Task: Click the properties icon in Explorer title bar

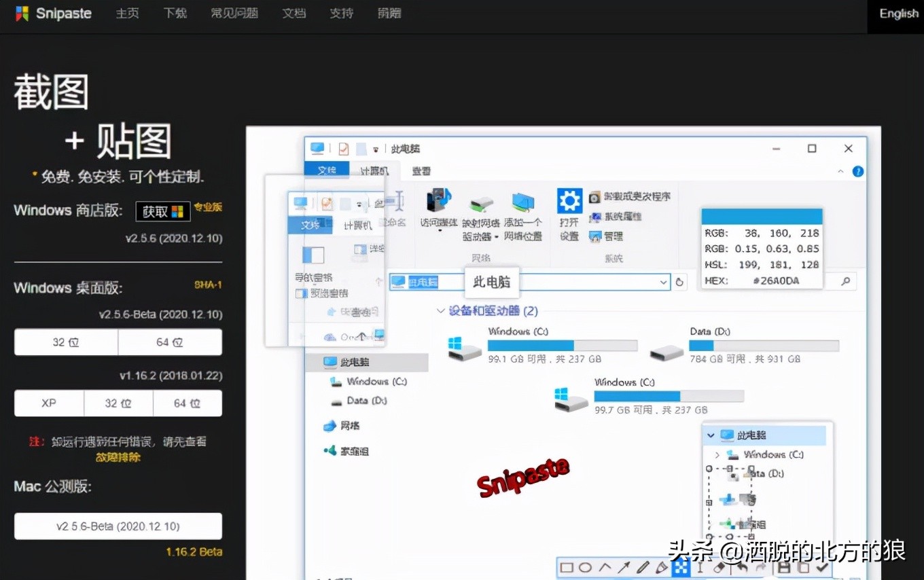Action: (x=343, y=148)
